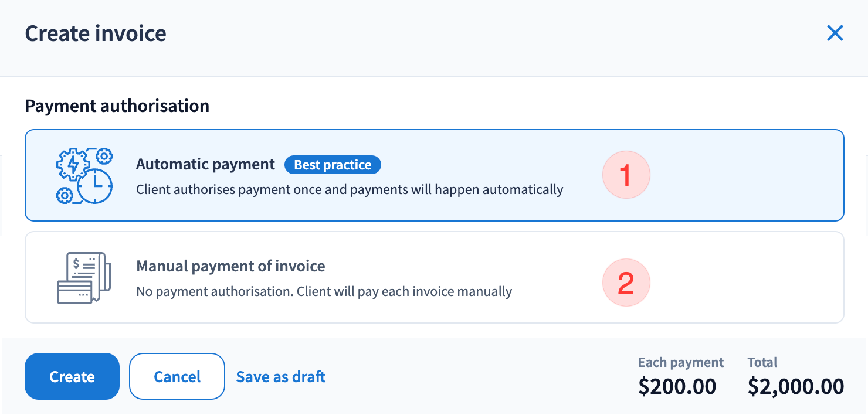
Task: Cancel the invoice creation
Action: pyautogui.click(x=177, y=376)
